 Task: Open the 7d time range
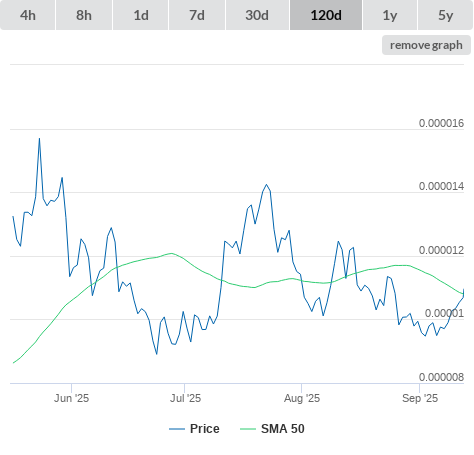pyautogui.click(x=197, y=15)
